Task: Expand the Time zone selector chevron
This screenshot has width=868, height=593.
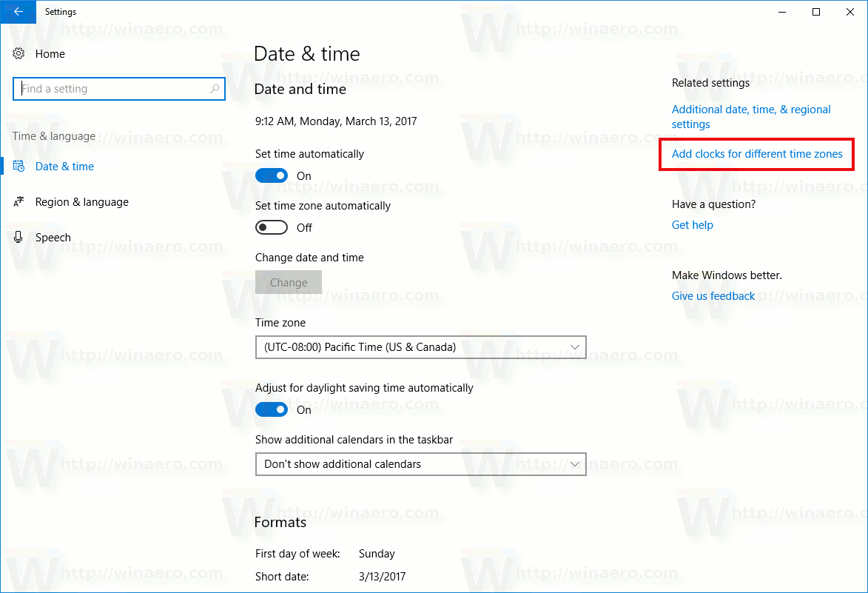Action: 576,347
